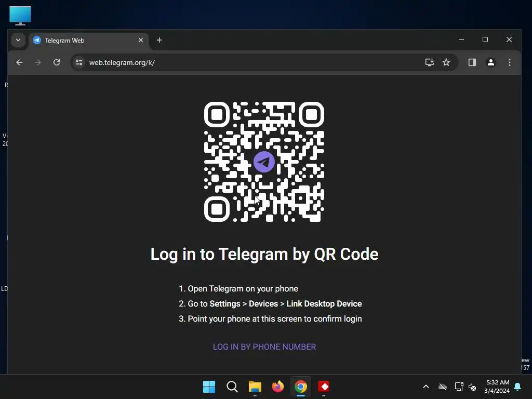
Task: Click LOG IN BY PHONE NUMBER link
Action: pyautogui.click(x=264, y=347)
